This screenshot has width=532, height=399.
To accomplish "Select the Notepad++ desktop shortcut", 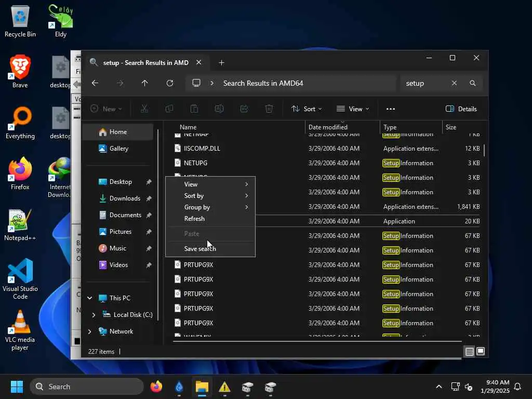I will [20, 224].
